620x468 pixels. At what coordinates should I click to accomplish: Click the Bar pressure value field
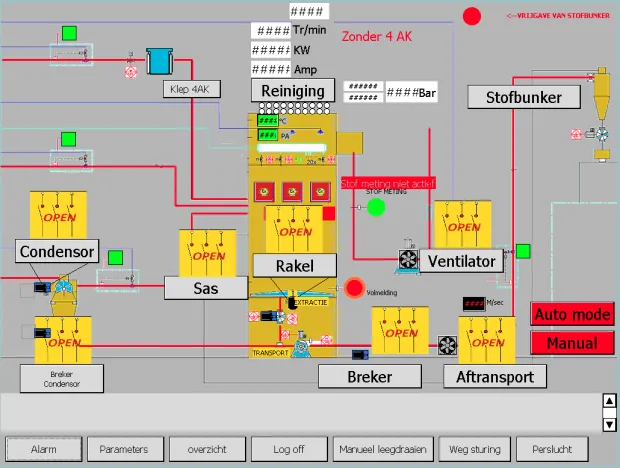point(411,92)
